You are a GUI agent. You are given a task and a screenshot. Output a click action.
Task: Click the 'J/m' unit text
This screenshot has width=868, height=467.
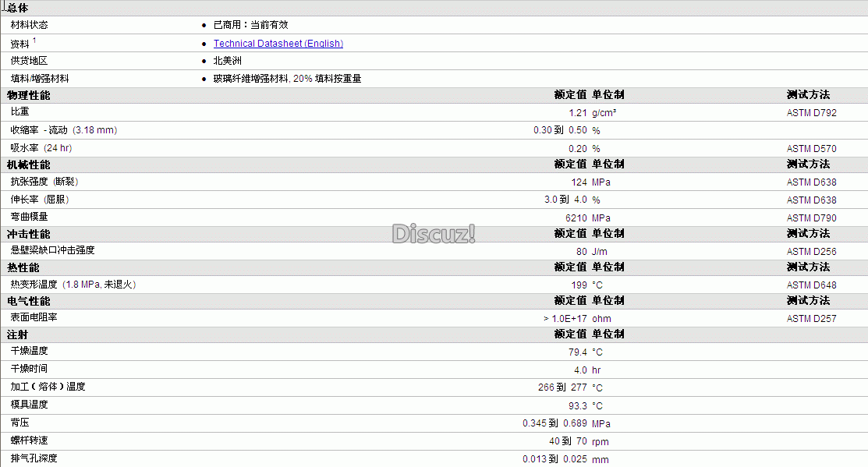[x=600, y=252]
